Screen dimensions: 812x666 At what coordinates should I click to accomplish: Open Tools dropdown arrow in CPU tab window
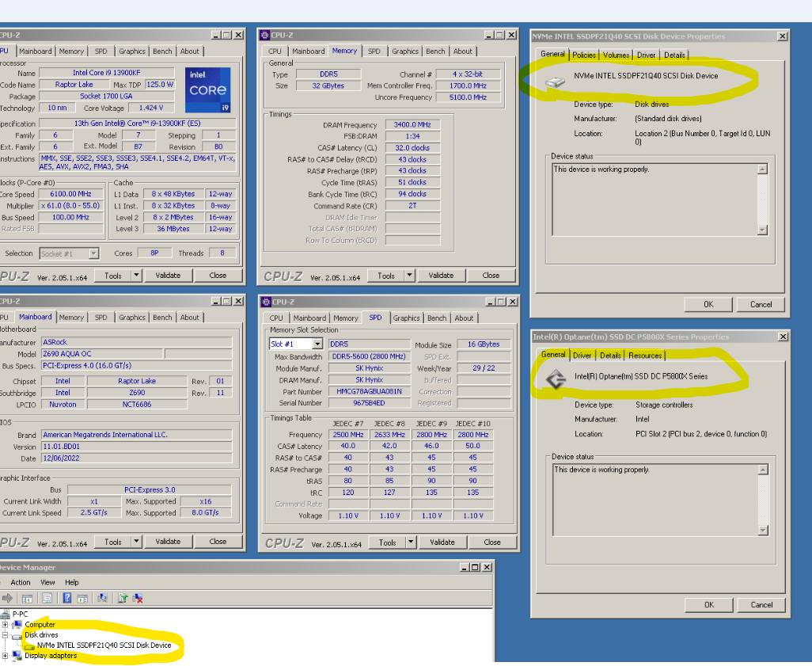136,276
